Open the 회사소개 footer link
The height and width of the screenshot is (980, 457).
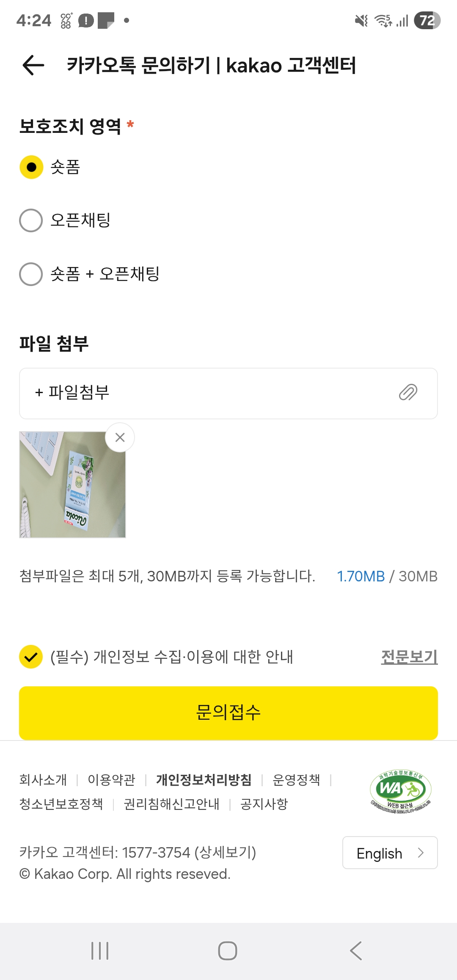pos(43,779)
